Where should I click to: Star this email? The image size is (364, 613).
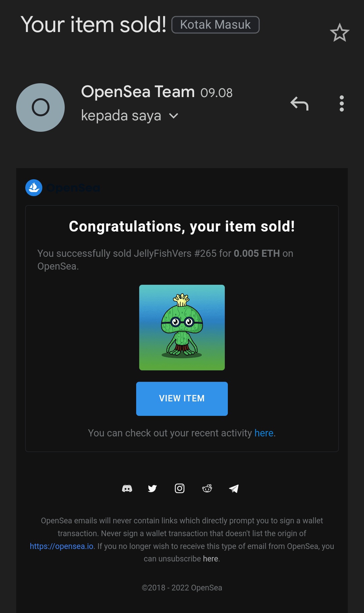click(x=339, y=33)
